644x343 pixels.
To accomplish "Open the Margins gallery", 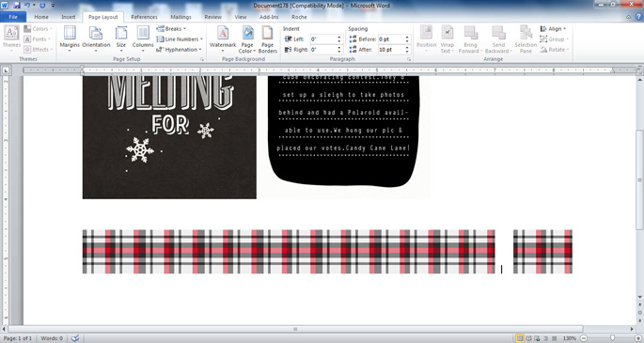I will [x=70, y=39].
